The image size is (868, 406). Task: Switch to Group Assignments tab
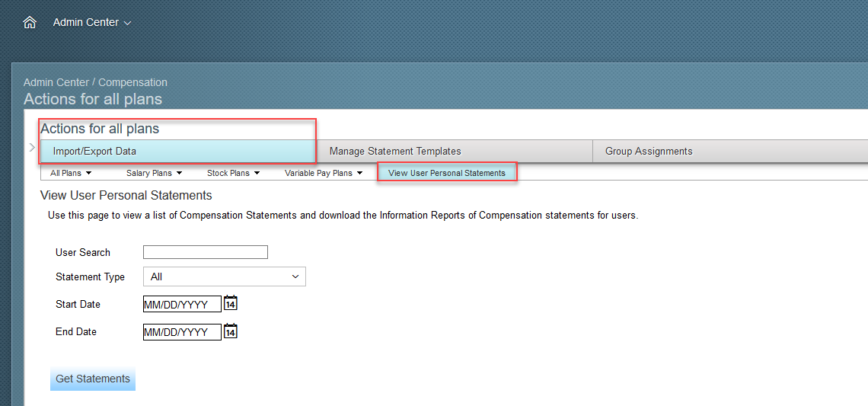pos(730,152)
